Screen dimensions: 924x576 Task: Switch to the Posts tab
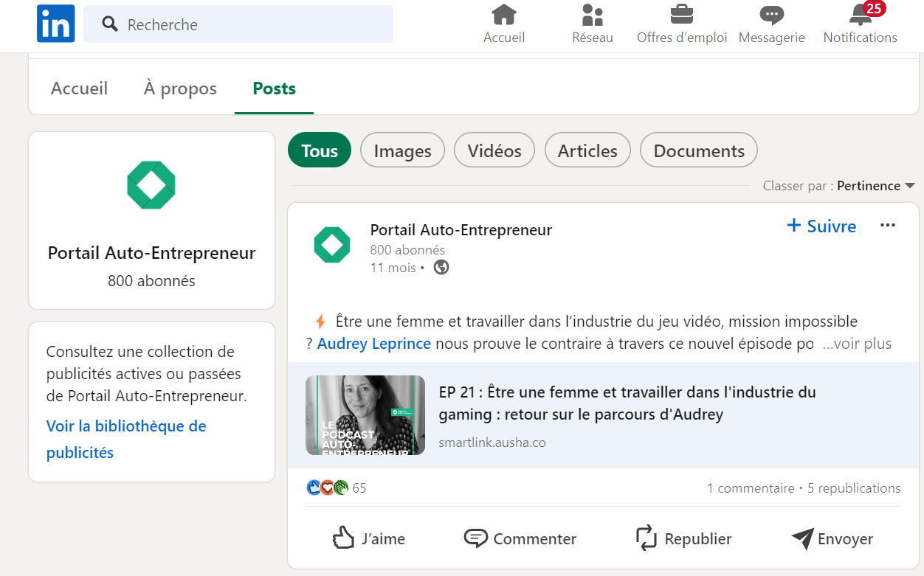tap(274, 89)
